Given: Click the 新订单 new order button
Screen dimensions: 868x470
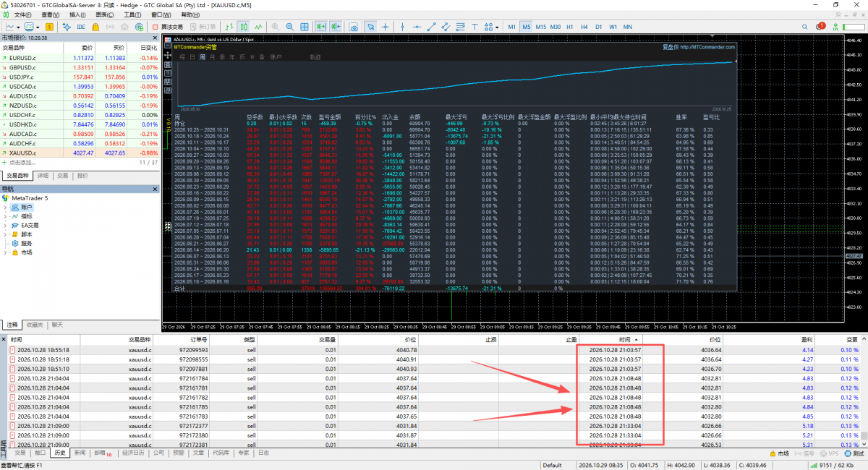Looking at the screenshot, I should point(203,27).
